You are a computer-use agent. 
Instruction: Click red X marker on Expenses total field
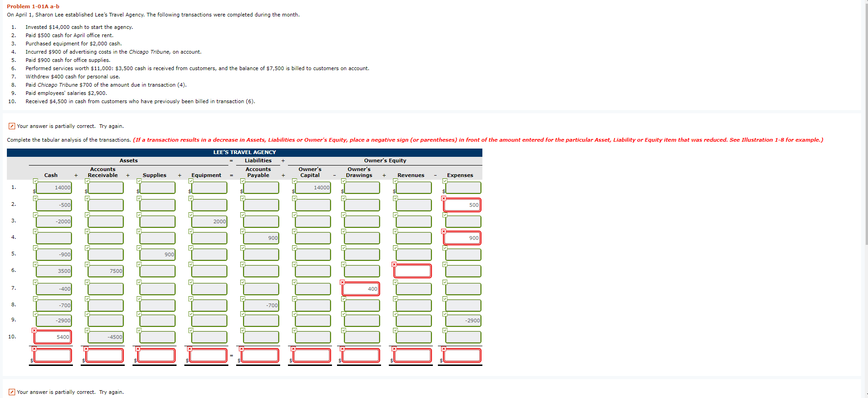coord(443,348)
